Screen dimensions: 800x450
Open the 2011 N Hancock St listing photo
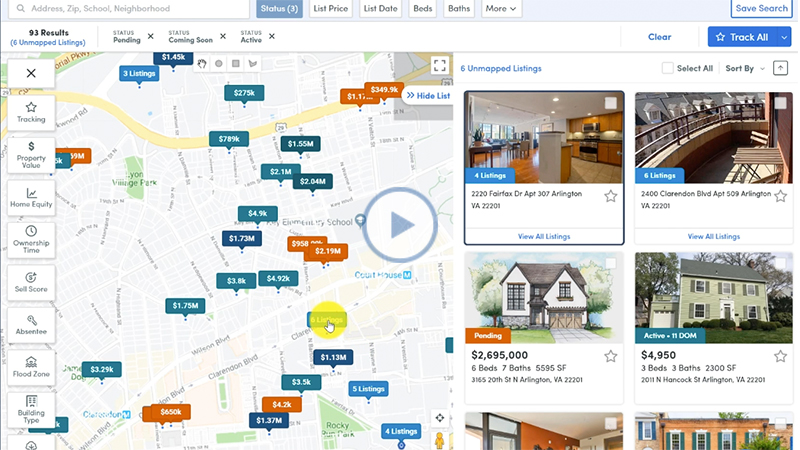tap(714, 297)
